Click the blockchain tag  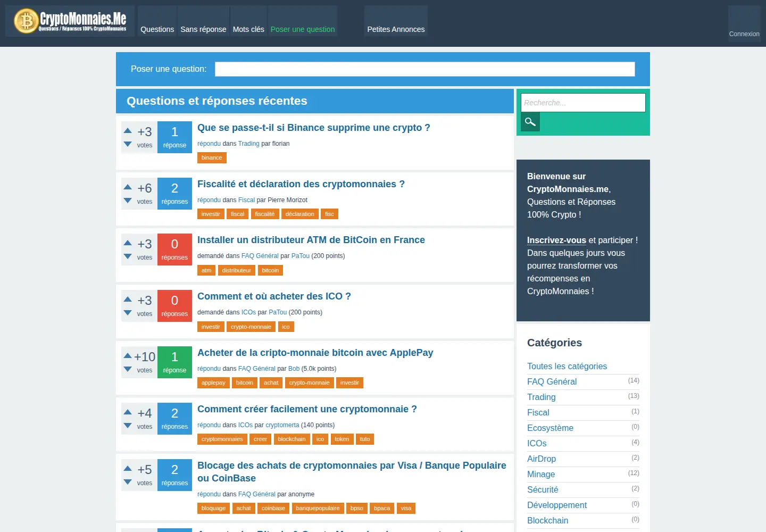pos(292,439)
